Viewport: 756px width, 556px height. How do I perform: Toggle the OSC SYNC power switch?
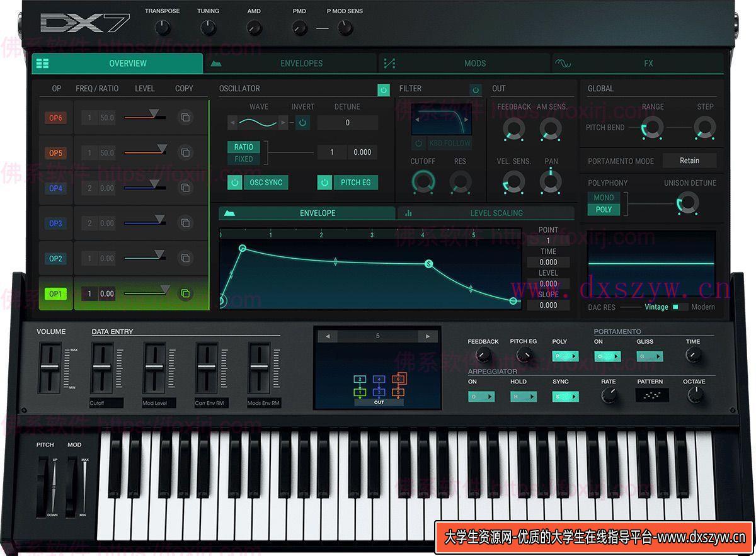(x=235, y=183)
